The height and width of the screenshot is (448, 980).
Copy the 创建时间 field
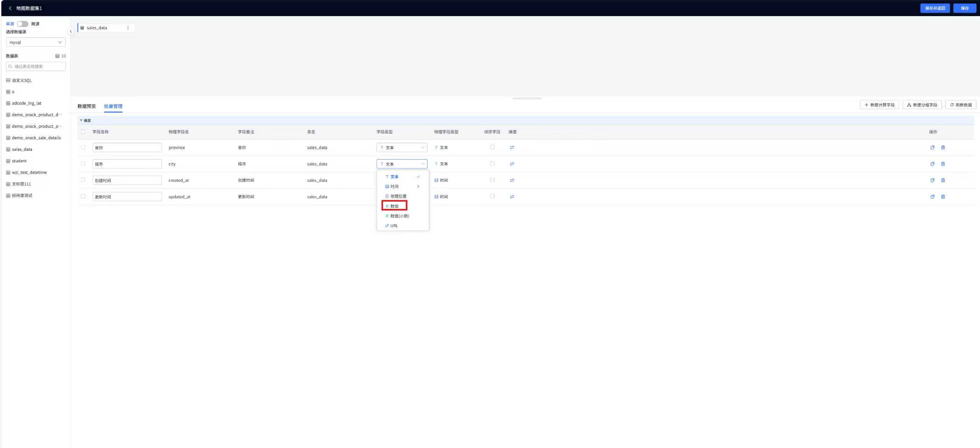(x=932, y=180)
